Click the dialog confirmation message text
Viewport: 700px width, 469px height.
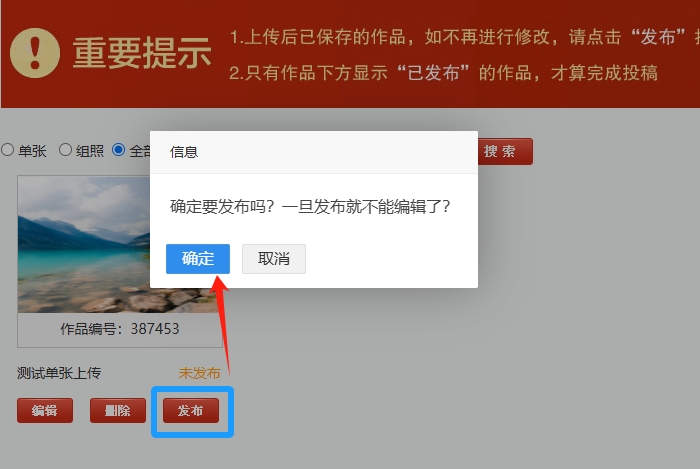coord(310,207)
